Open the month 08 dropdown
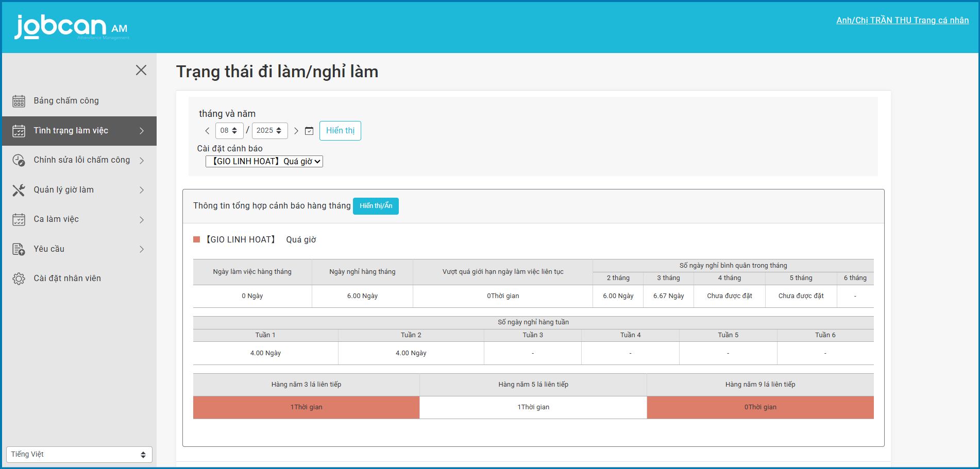Viewport: 980px width, 469px height. 229,131
